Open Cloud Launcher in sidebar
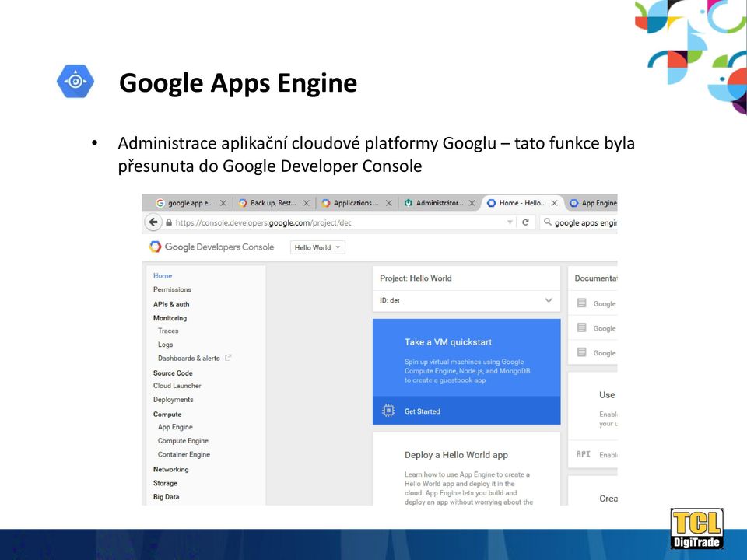747x560 pixels. click(177, 386)
